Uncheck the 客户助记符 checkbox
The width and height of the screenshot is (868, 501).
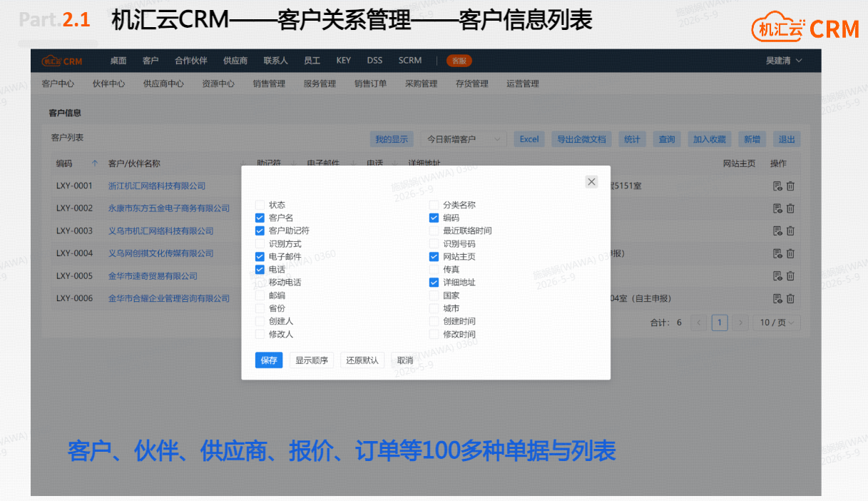[260, 231]
